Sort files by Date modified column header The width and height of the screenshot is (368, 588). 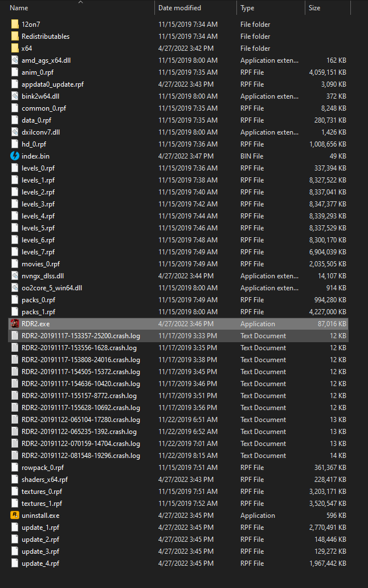click(x=179, y=8)
